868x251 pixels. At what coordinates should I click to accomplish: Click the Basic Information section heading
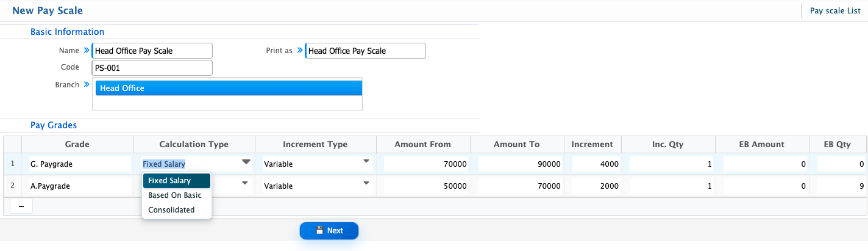(x=67, y=32)
